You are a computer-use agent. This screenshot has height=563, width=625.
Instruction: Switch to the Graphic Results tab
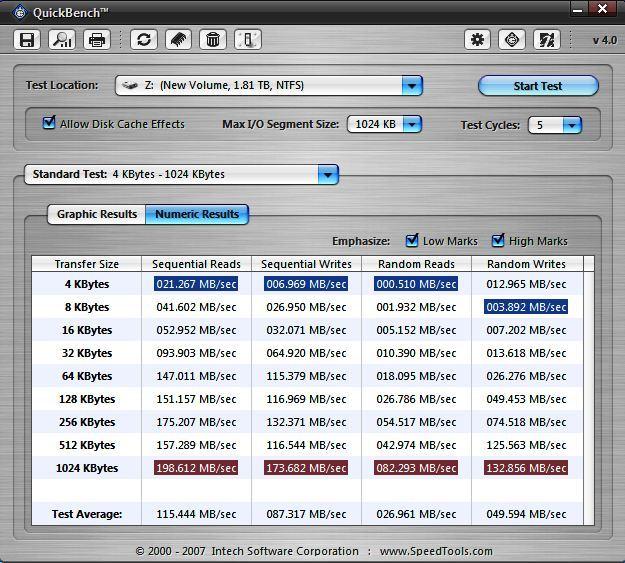point(96,214)
